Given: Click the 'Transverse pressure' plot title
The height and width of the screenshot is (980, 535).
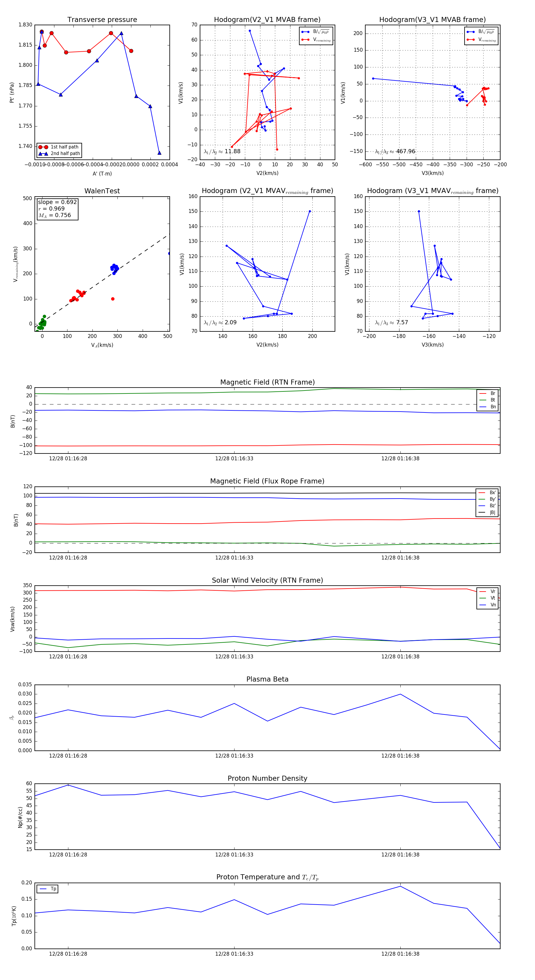Looking at the screenshot, I should pyautogui.click(x=102, y=20).
